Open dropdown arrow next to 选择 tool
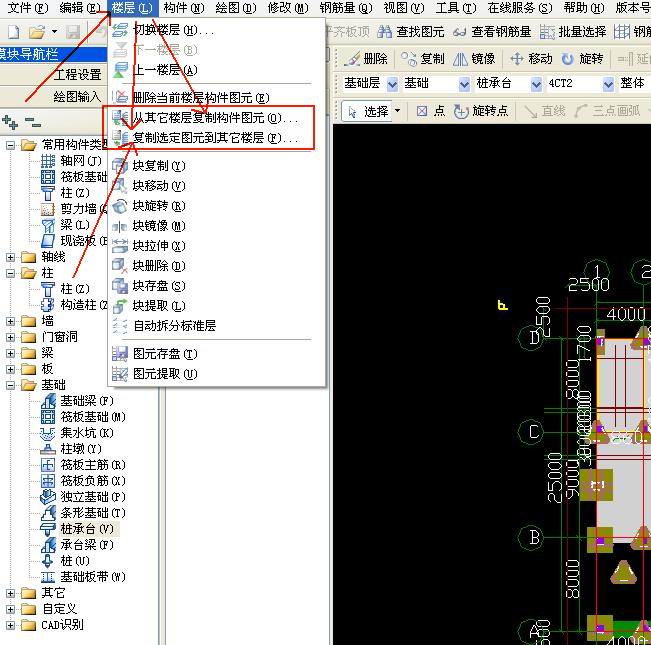The image size is (651, 645). point(397,111)
